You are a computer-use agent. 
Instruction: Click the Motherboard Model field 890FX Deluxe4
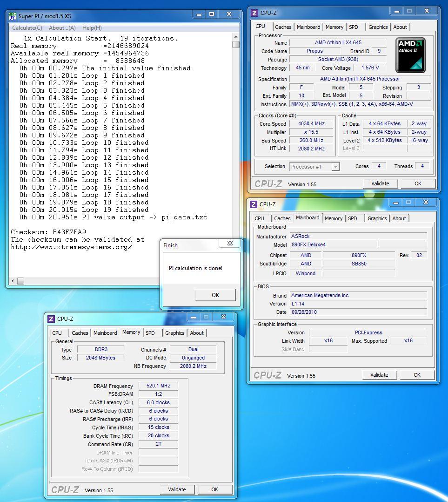coord(333,244)
